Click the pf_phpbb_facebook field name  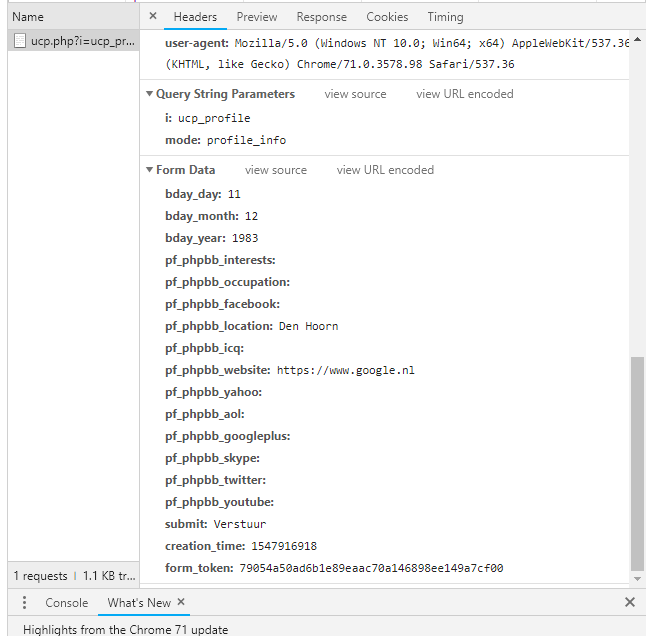point(222,304)
